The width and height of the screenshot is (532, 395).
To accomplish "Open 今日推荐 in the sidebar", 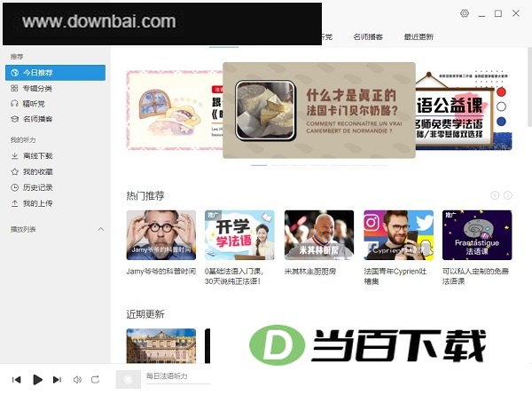I will click(x=55, y=73).
